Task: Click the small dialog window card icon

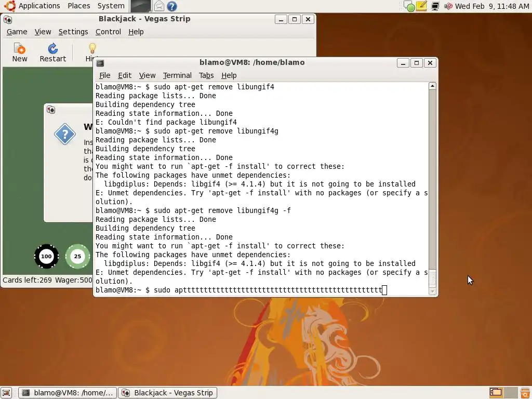Action: 51,110
